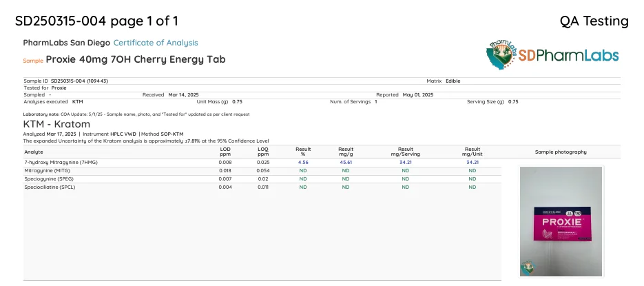
Task: Click the 7HMG Result % value 4.56
Action: pos(303,163)
